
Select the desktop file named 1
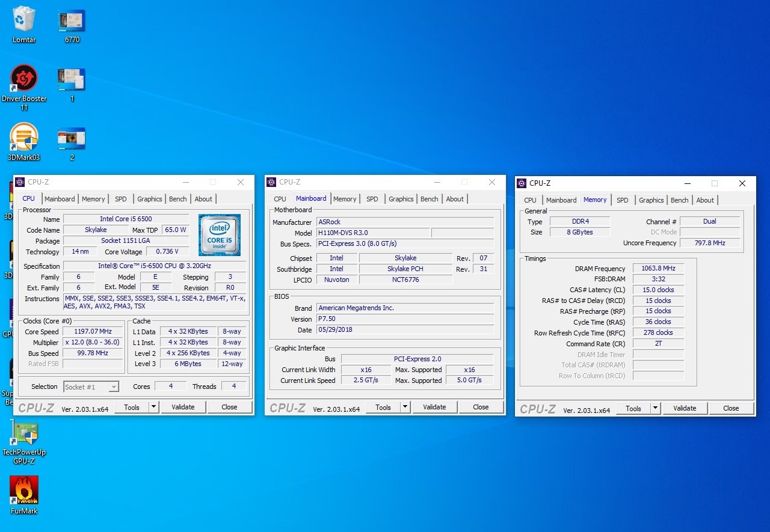click(72, 85)
